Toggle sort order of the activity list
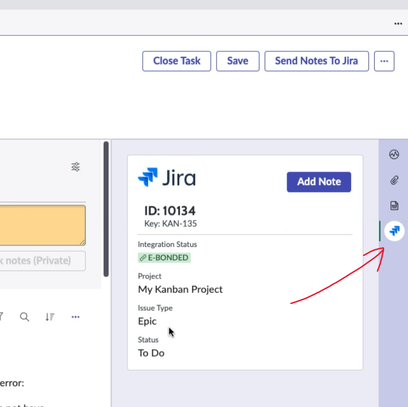This screenshot has height=407, width=408. (x=50, y=317)
